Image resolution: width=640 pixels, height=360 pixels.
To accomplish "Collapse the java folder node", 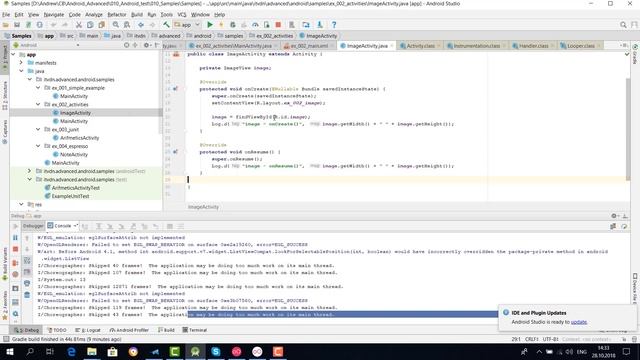I will [x=21, y=71].
